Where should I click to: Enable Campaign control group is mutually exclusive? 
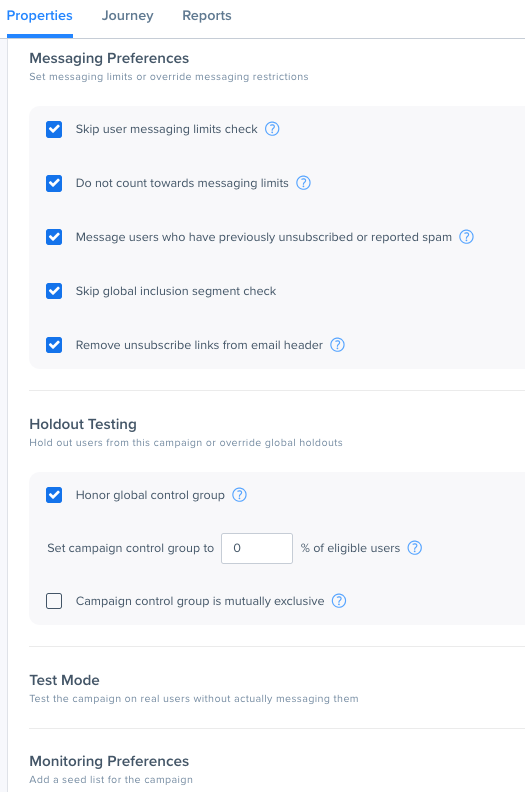tap(54, 601)
